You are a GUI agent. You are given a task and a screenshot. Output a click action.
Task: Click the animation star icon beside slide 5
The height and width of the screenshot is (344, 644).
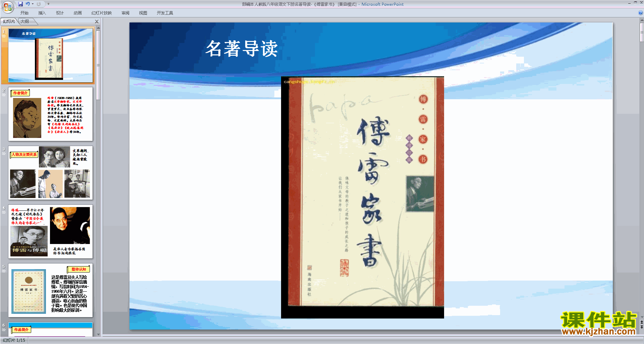[x=4, y=271]
